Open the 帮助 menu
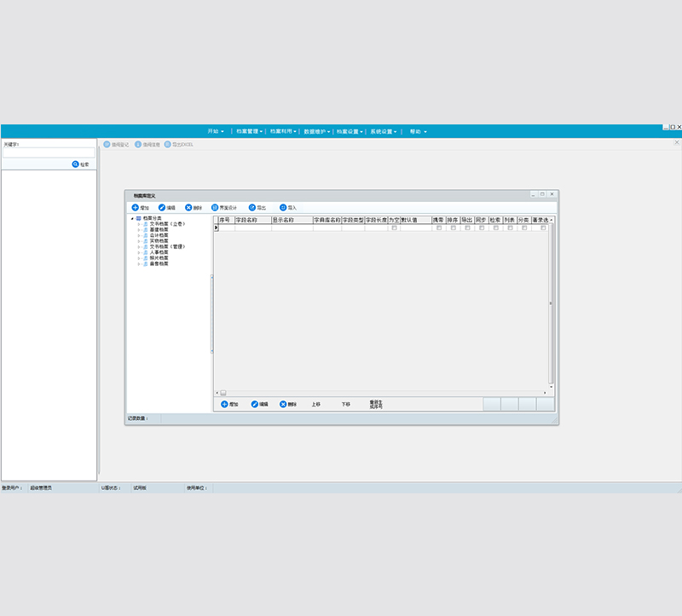 coord(418,132)
